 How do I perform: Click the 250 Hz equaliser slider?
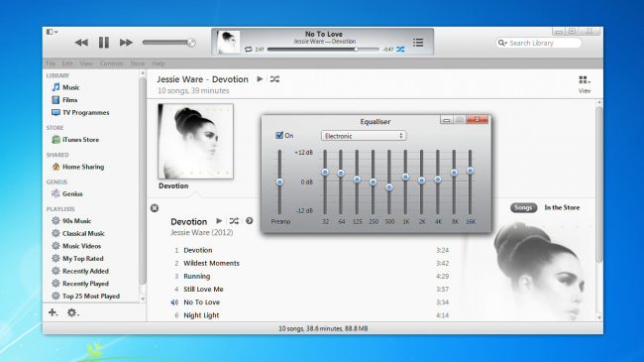click(x=373, y=181)
